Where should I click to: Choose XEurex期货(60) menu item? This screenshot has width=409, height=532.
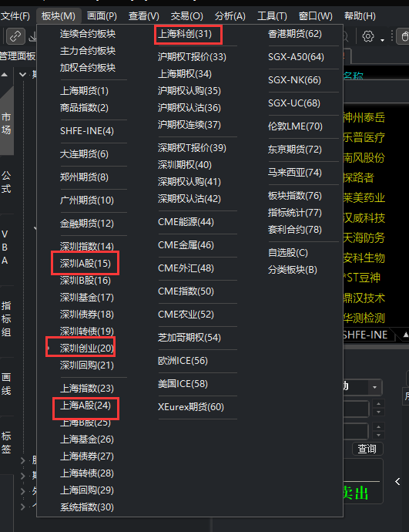[191, 406]
